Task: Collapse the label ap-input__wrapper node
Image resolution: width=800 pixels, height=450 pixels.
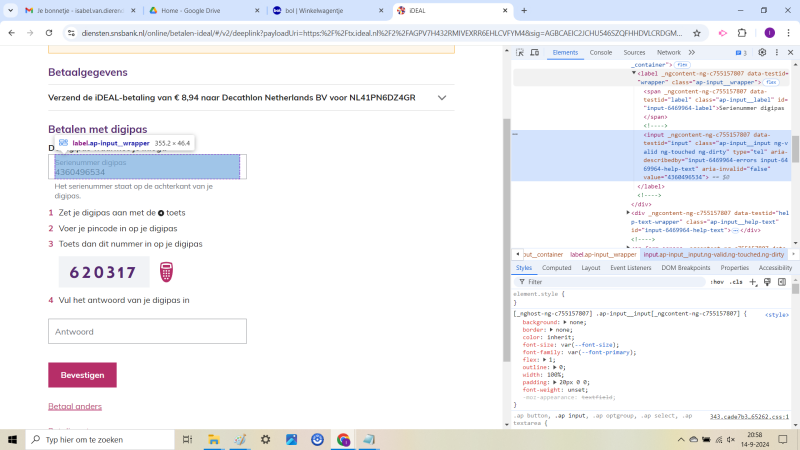Action: pyautogui.click(x=634, y=73)
